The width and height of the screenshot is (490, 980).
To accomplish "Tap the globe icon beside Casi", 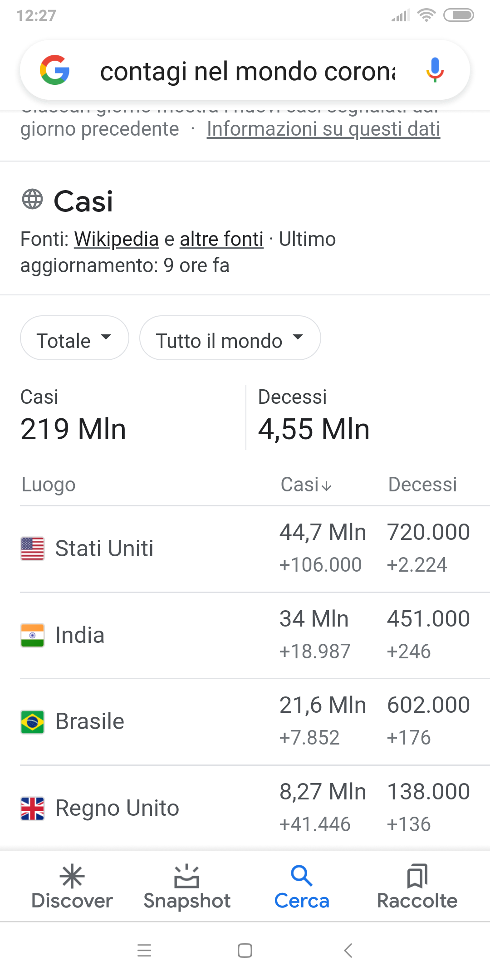I will pos(33,199).
